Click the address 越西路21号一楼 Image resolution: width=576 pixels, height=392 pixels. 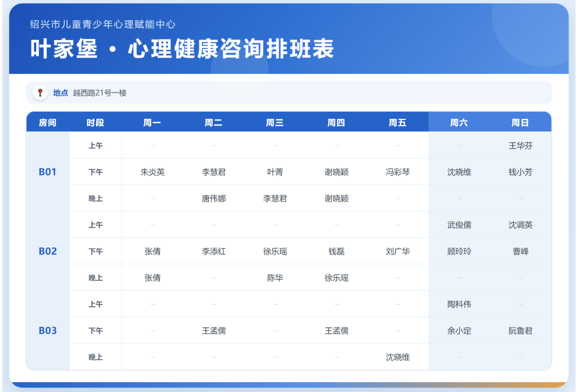pos(100,93)
